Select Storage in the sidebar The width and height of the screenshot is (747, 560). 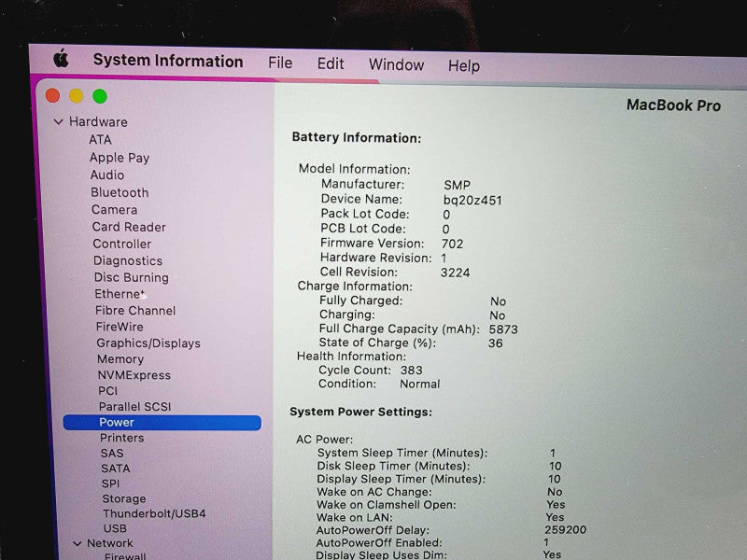tap(124, 498)
